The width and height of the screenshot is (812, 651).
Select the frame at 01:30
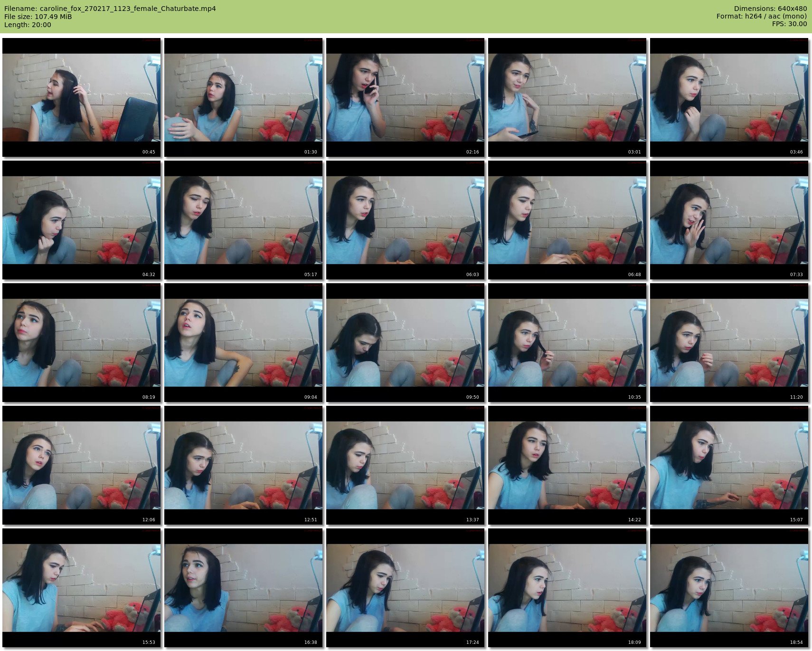tap(243, 97)
